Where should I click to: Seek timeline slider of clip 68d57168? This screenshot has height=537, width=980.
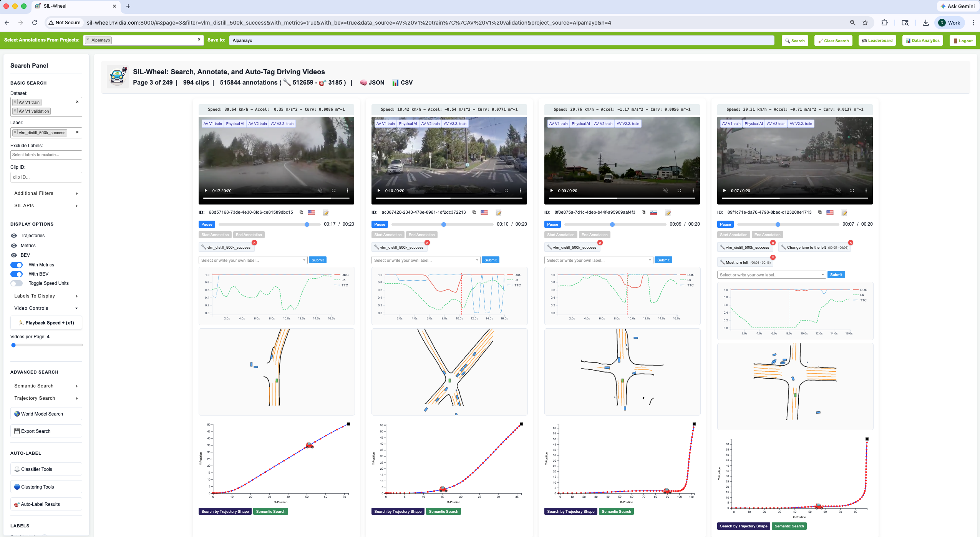point(269,224)
